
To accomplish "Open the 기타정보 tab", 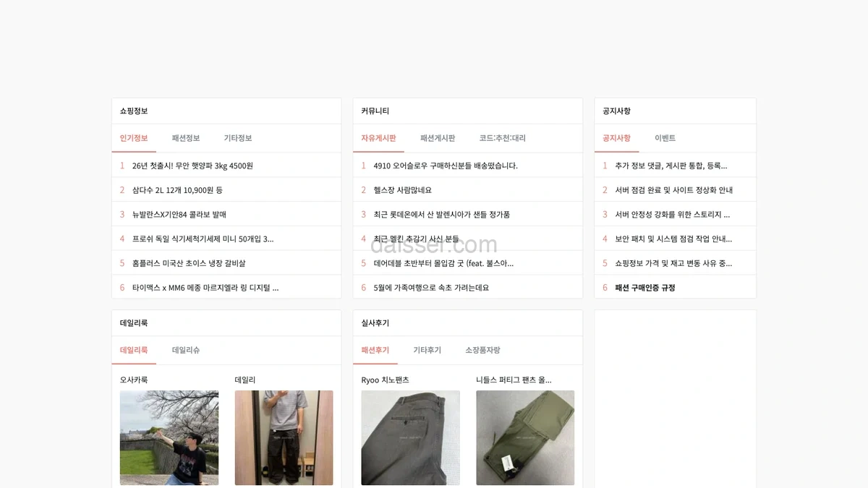I will tap(238, 138).
